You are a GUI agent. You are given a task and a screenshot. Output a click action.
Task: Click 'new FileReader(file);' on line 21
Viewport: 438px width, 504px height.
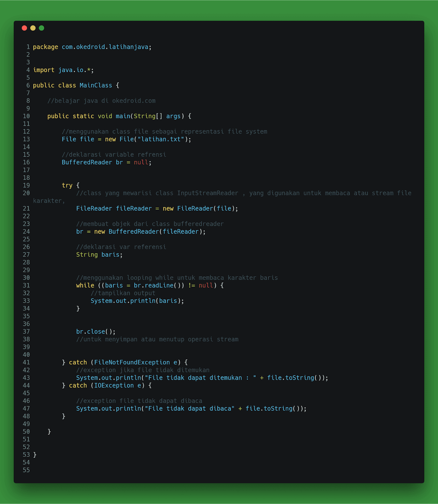(x=200, y=209)
